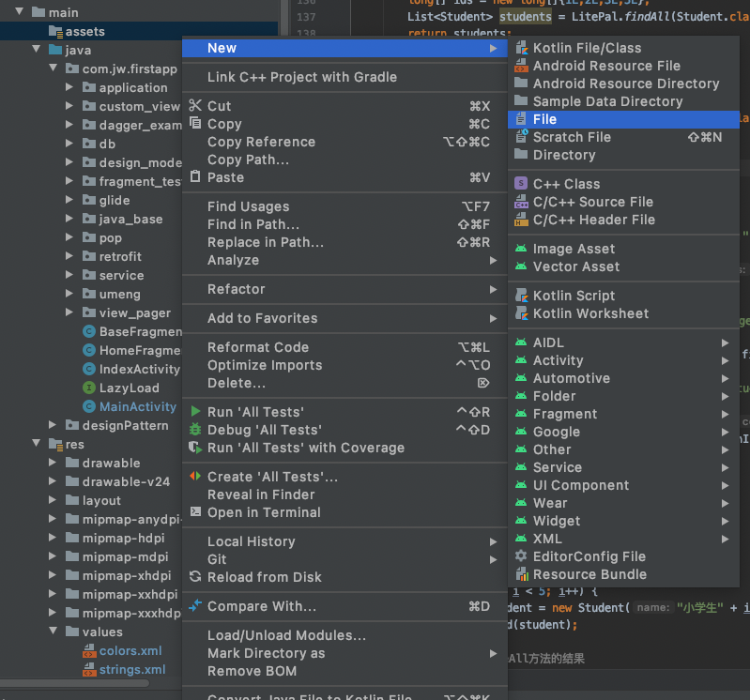Select Link C++ Project with Gradle
Viewport: 750px width, 700px height.
(344, 77)
